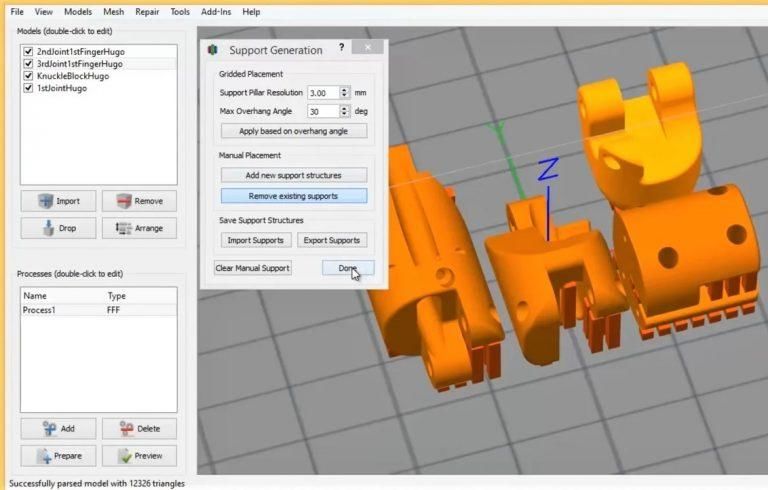Uncheck the 3rdJoint1stFingerHugo model checkbox
Screen dimensions: 768x490
point(28,64)
